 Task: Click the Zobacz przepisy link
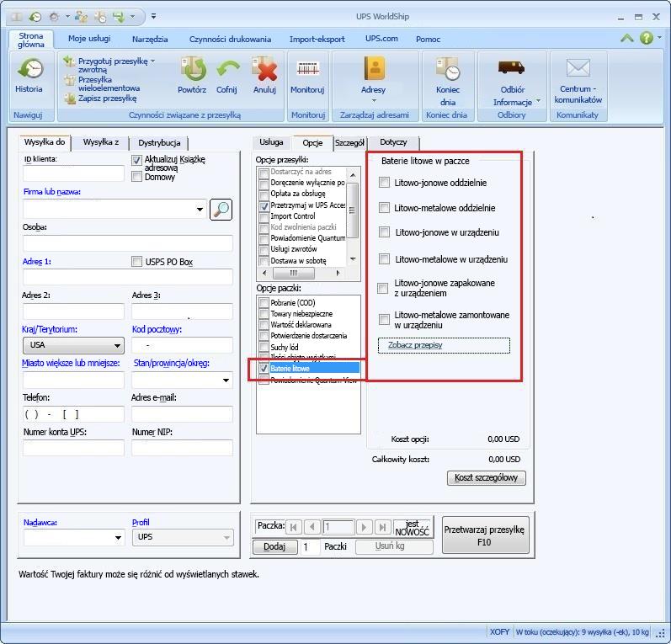(x=415, y=345)
